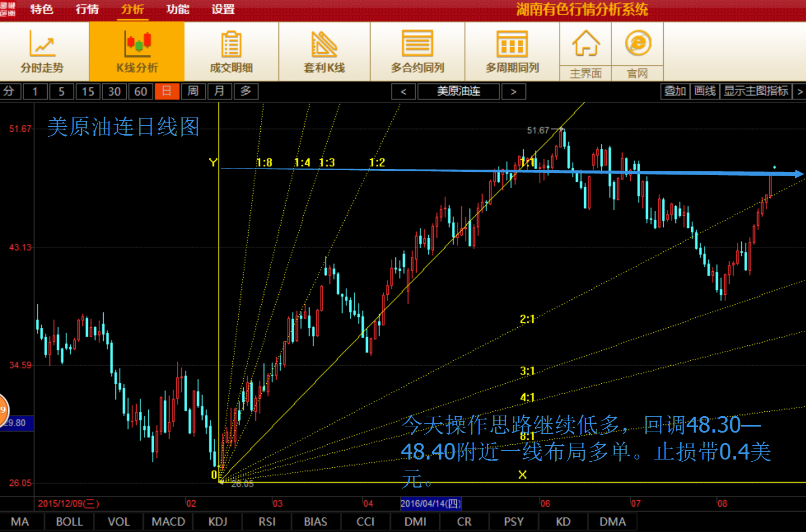Select the 日 daily period
The height and width of the screenshot is (532, 806).
click(x=167, y=91)
